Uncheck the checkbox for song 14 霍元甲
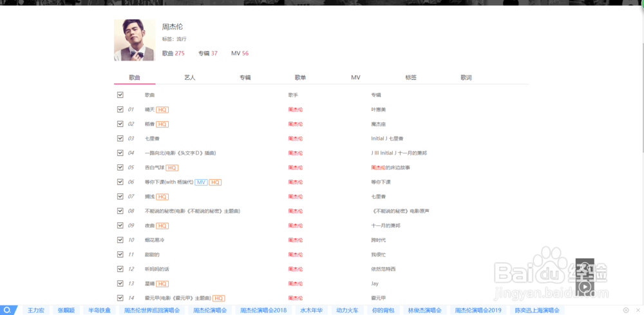Screen dimensions: 644x315 120,298
